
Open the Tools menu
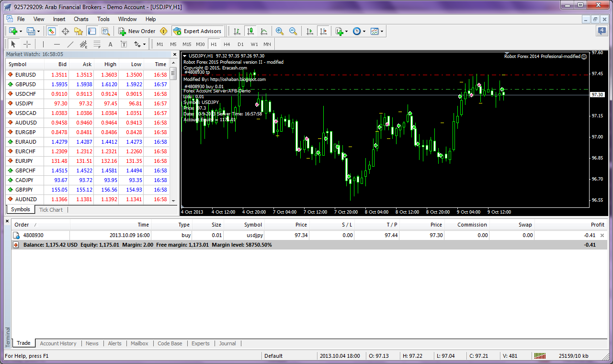pos(103,19)
